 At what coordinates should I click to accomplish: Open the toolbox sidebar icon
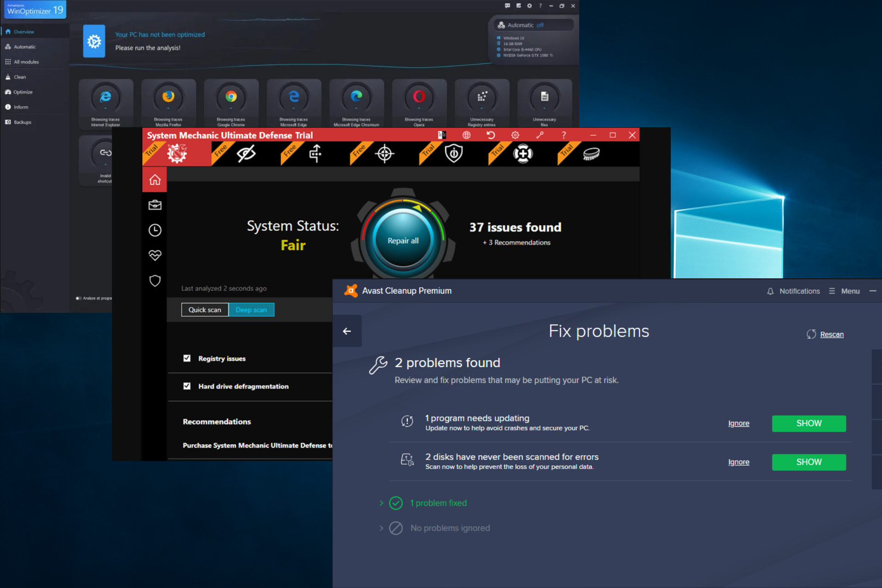coord(155,205)
